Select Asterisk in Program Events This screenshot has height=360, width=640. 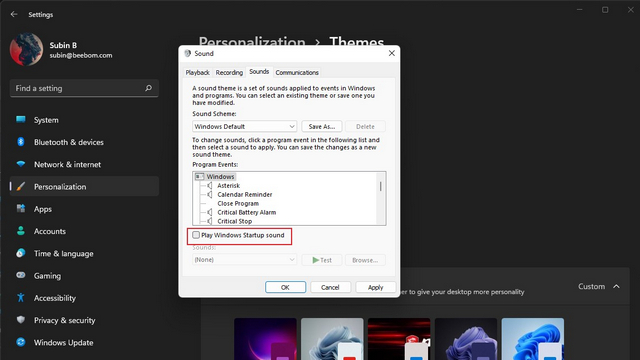[229, 185]
